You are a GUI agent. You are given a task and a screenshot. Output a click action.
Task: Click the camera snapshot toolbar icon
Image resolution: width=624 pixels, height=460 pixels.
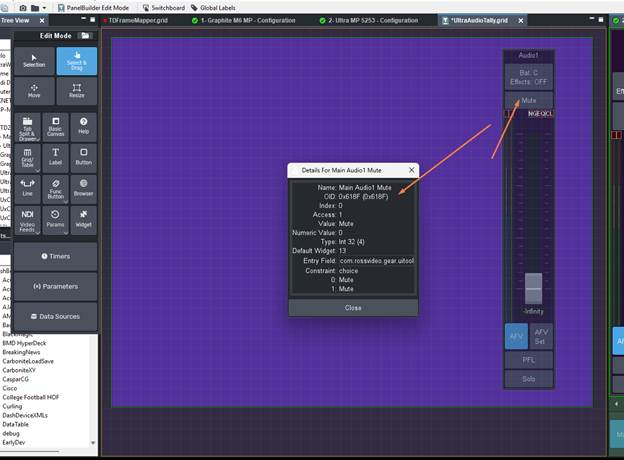[x=23, y=8]
